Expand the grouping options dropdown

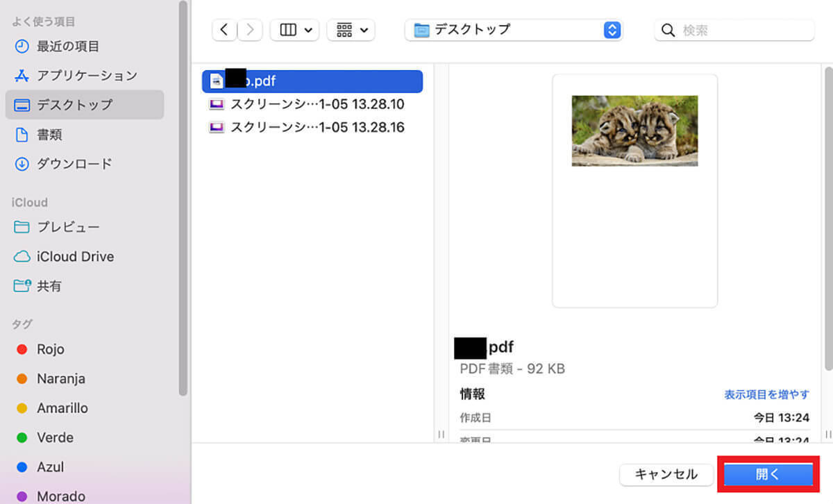(x=351, y=30)
